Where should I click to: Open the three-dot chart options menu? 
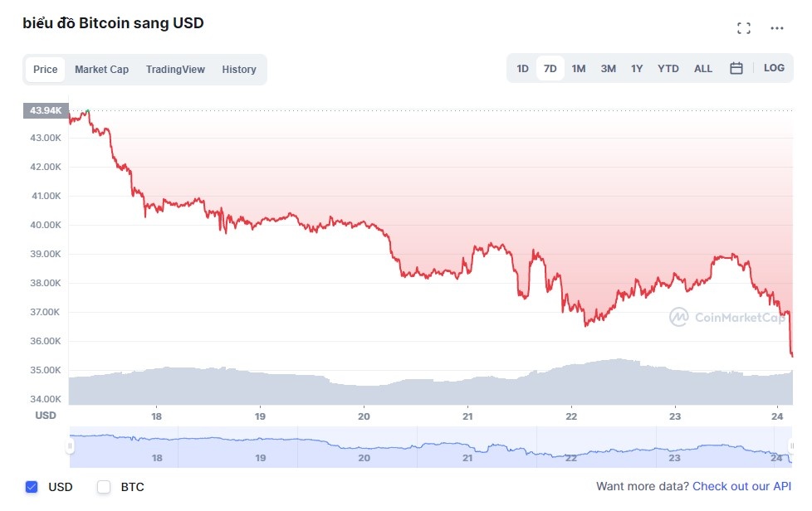pyautogui.click(x=776, y=27)
